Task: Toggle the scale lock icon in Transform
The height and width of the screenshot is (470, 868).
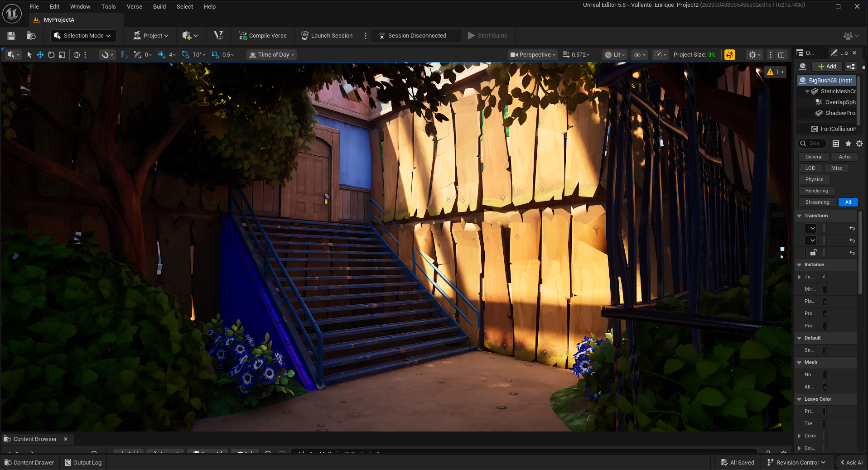Action: click(x=814, y=253)
